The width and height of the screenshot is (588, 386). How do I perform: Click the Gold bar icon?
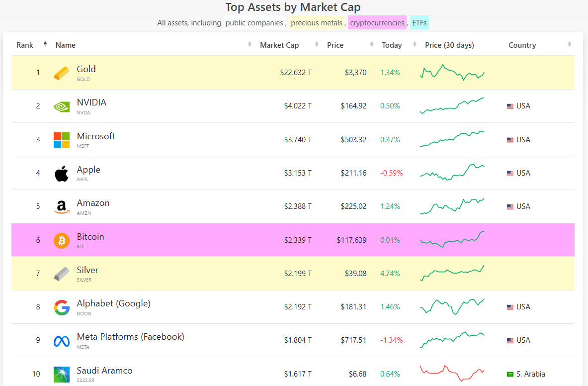pos(62,73)
